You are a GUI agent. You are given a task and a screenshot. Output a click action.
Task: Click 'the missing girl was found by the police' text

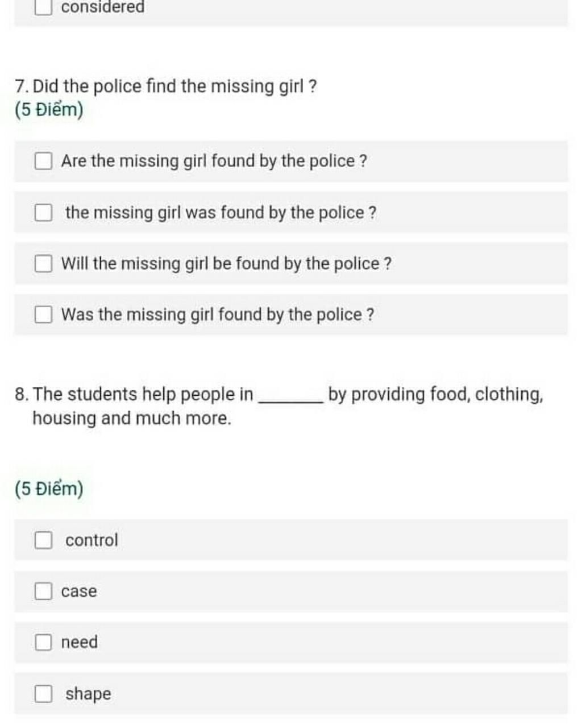[x=221, y=213]
